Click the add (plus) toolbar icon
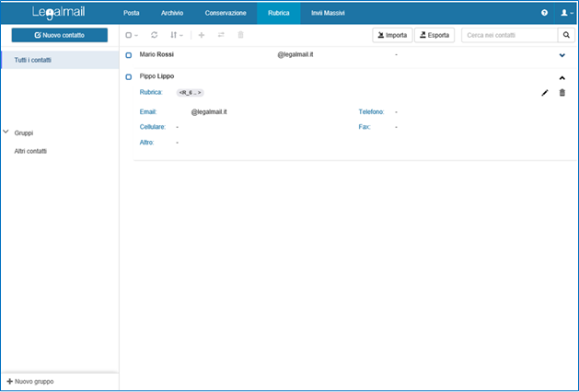 coord(202,35)
